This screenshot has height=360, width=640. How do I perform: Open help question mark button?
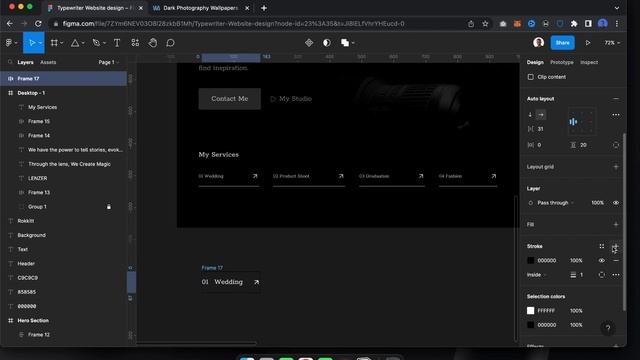click(x=608, y=328)
